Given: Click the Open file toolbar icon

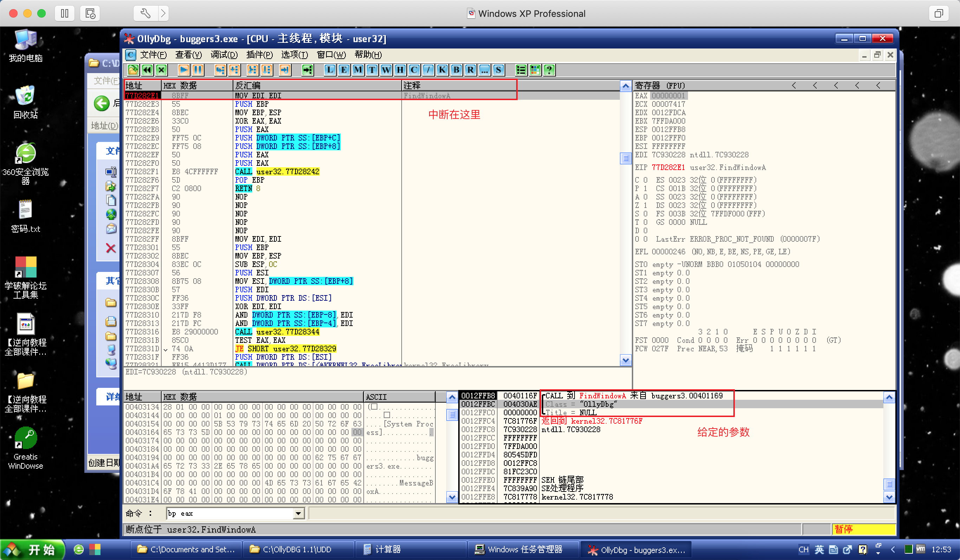Looking at the screenshot, I should [x=133, y=70].
